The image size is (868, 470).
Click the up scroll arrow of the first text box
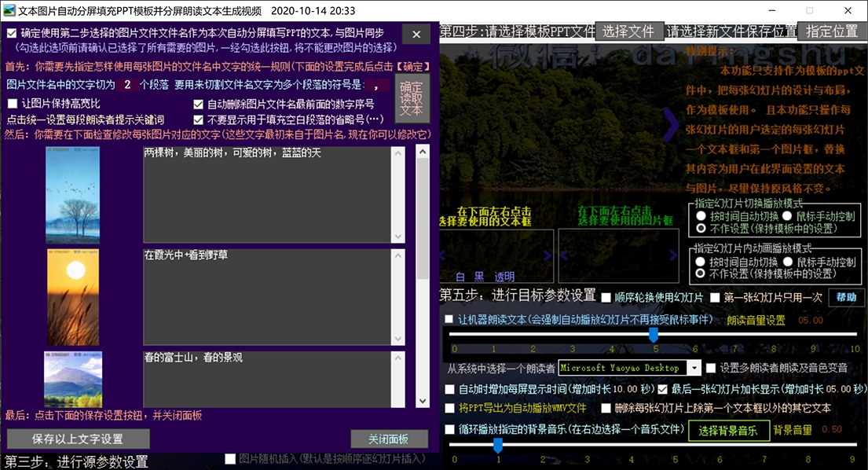[x=397, y=154]
